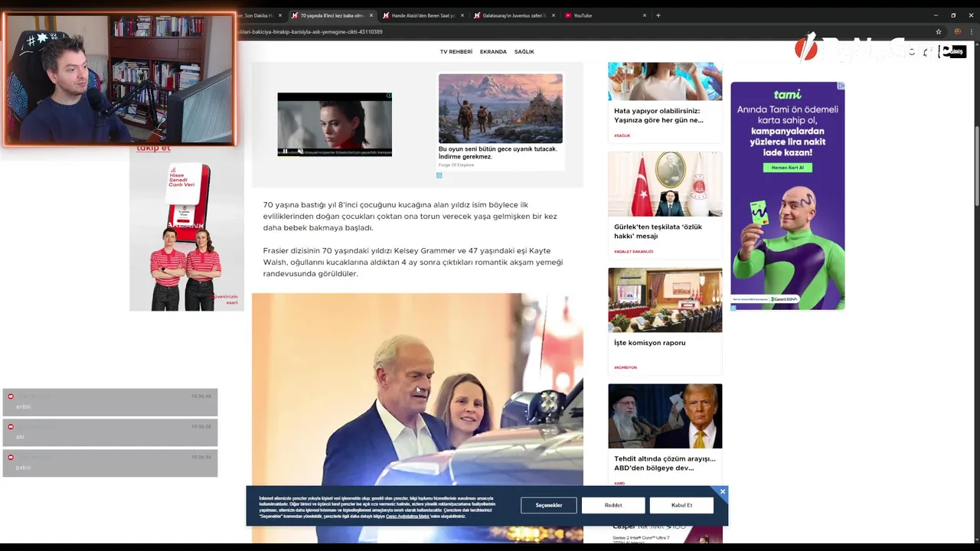Unmute the video ad with the muted speaker icon
980x551 pixels.
(x=300, y=152)
